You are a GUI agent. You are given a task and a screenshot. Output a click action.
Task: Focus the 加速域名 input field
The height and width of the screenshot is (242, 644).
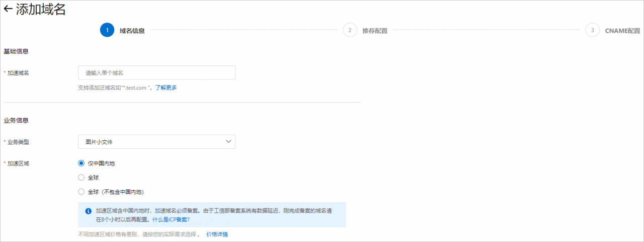pyautogui.click(x=156, y=72)
